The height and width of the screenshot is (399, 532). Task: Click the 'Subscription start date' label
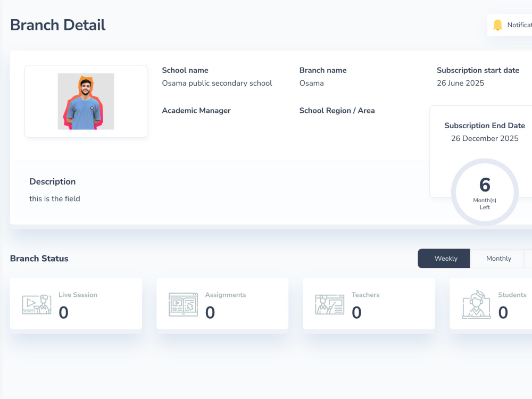[478, 70]
